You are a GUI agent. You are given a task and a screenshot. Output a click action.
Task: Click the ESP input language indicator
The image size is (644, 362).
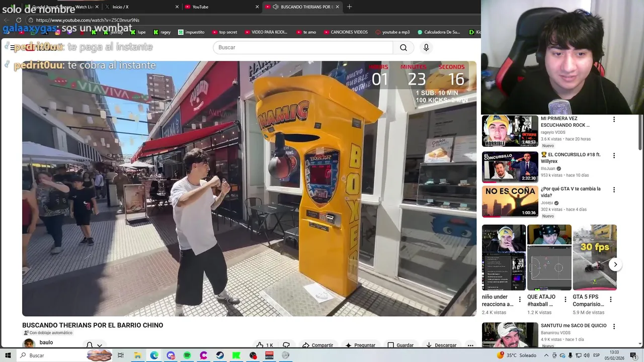click(596, 355)
